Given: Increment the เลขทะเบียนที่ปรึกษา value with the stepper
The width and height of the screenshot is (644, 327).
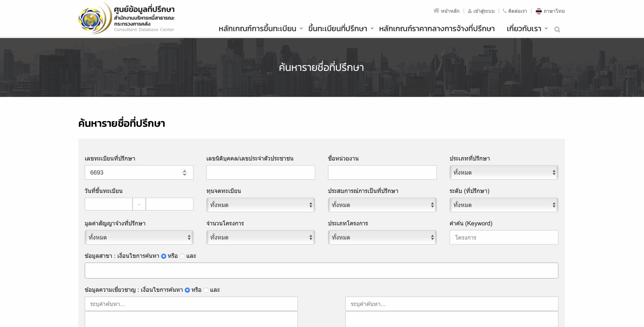Looking at the screenshot, I should point(184,171).
